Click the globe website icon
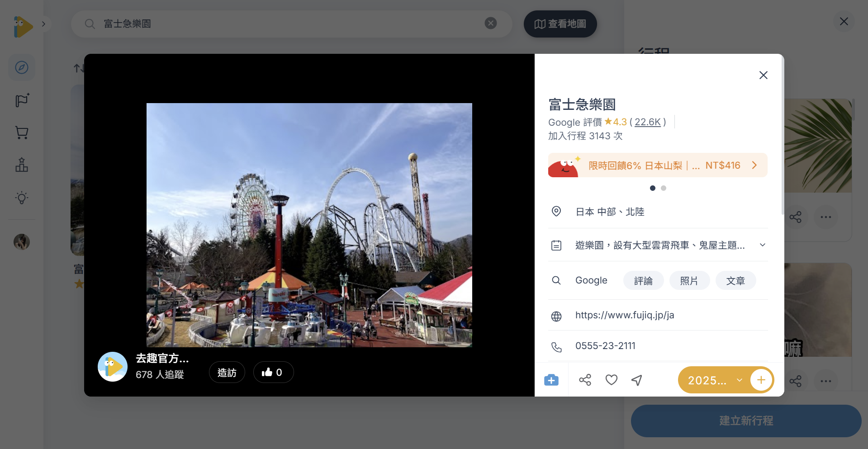Viewport: 868px width, 449px height. [x=556, y=316]
